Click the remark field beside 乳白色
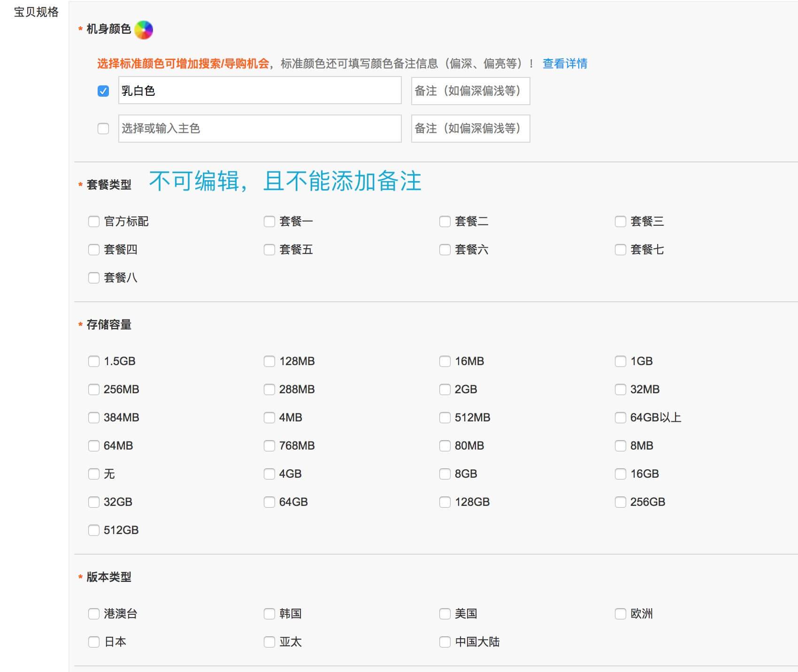Screen dimensions: 798x672 click(x=471, y=91)
